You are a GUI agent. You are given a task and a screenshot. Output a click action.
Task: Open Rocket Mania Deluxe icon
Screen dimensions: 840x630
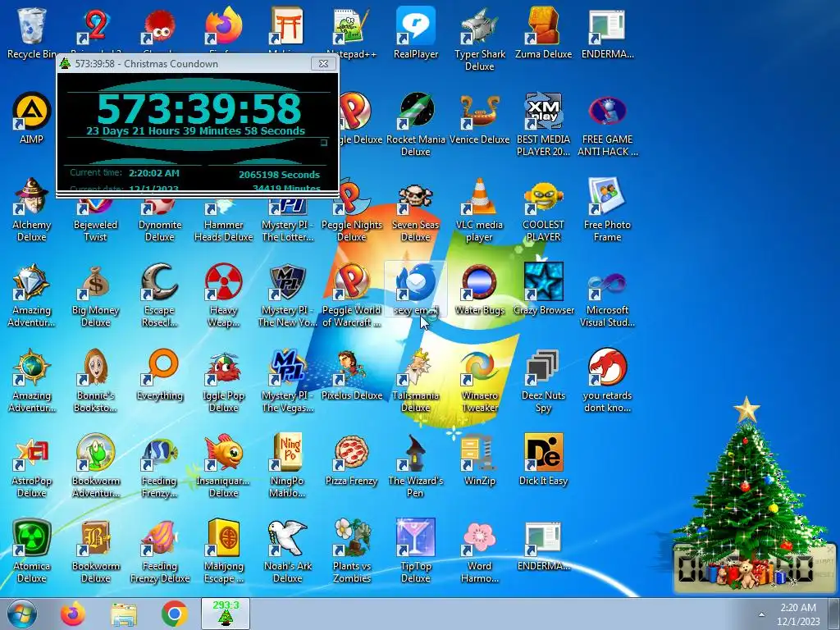416,125
